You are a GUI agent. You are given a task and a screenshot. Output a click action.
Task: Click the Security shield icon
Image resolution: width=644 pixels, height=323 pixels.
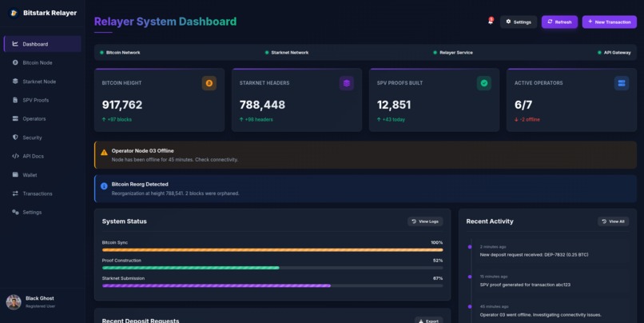point(15,138)
